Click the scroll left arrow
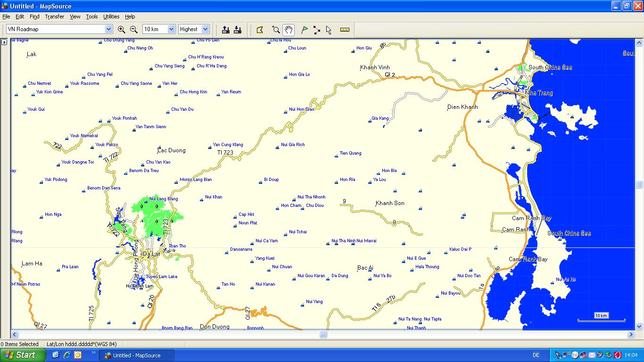 click(x=15, y=335)
